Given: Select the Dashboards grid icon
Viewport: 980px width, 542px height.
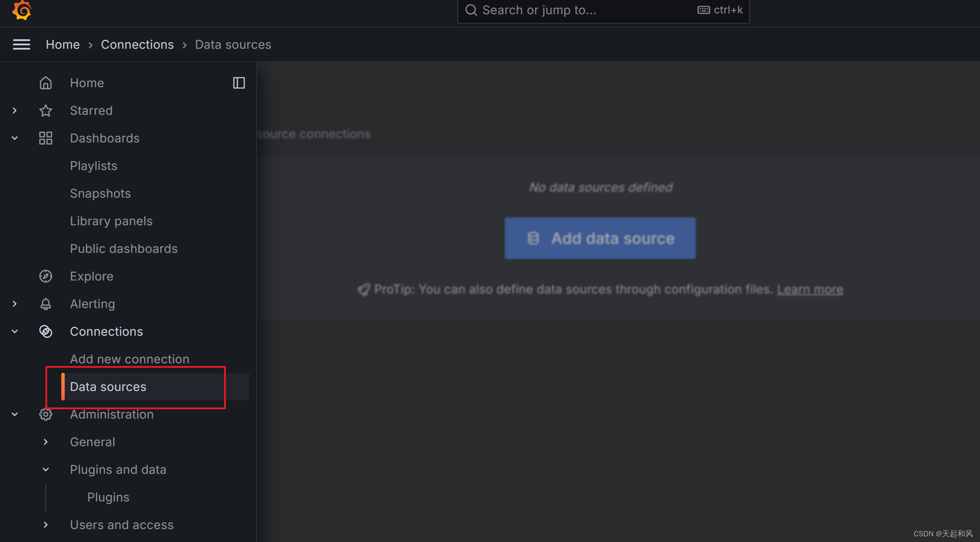Looking at the screenshot, I should (x=46, y=138).
